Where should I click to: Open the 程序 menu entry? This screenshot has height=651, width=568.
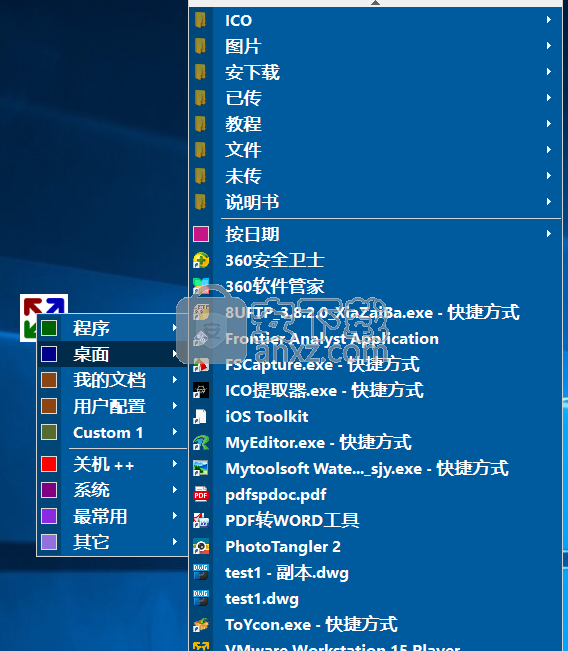click(x=113, y=328)
